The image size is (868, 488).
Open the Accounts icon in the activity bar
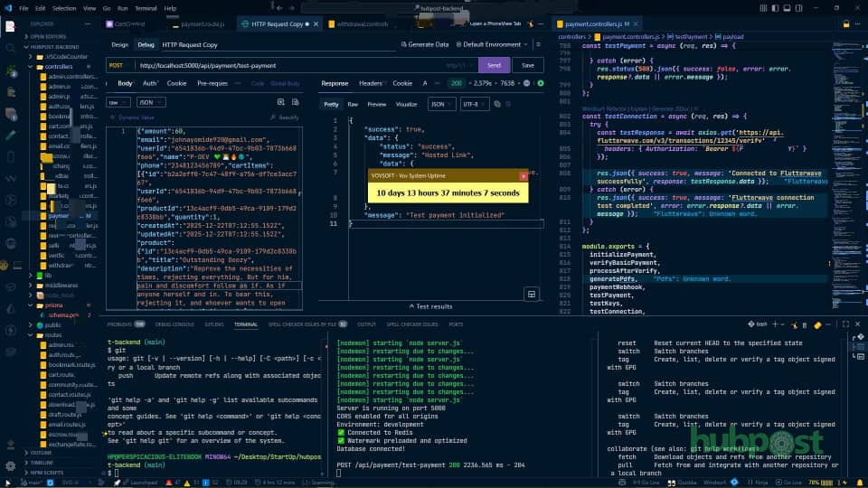coord(10,445)
